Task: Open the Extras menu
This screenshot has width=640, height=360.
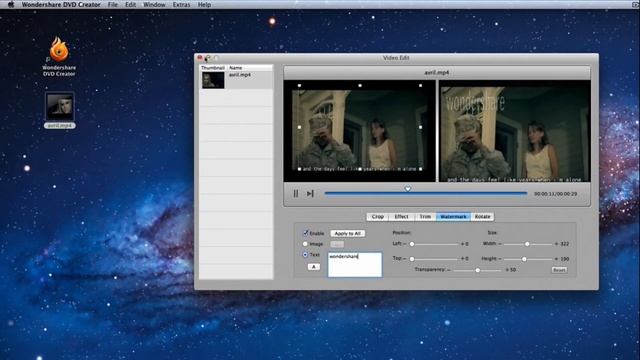Action: [x=181, y=4]
